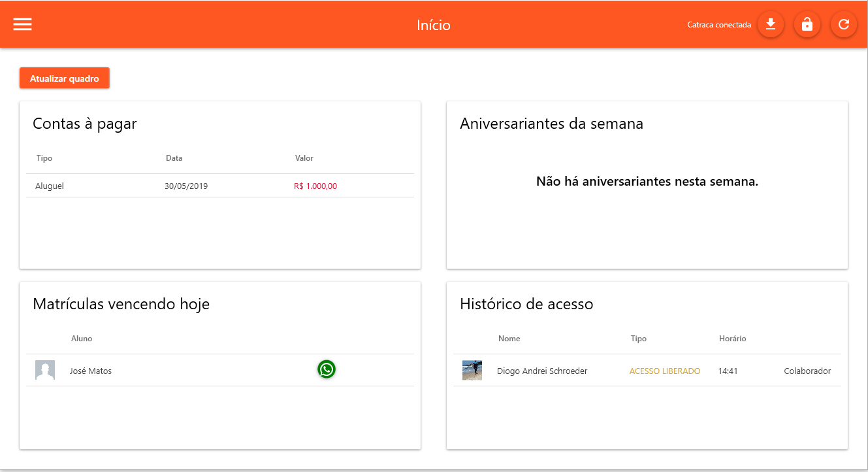This screenshot has width=868, height=472.
Task: Select José Matos student name
Action: (x=91, y=371)
